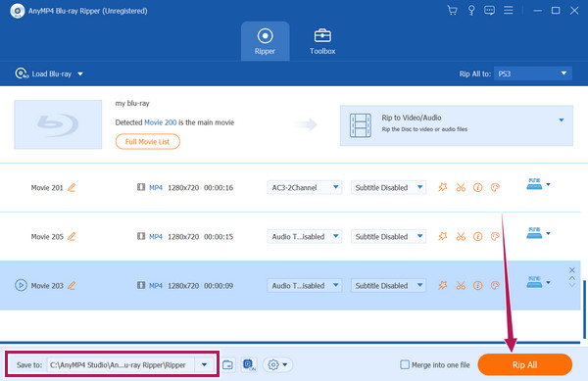This screenshot has height=381, width=588.
Task: Click the movie list vertical scrollbar
Action: point(584,309)
